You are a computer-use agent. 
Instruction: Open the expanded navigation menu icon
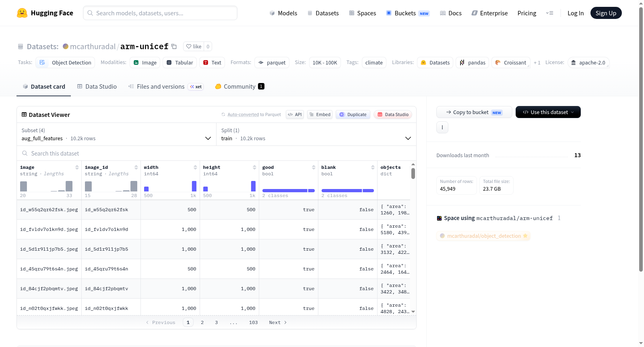[x=549, y=13]
